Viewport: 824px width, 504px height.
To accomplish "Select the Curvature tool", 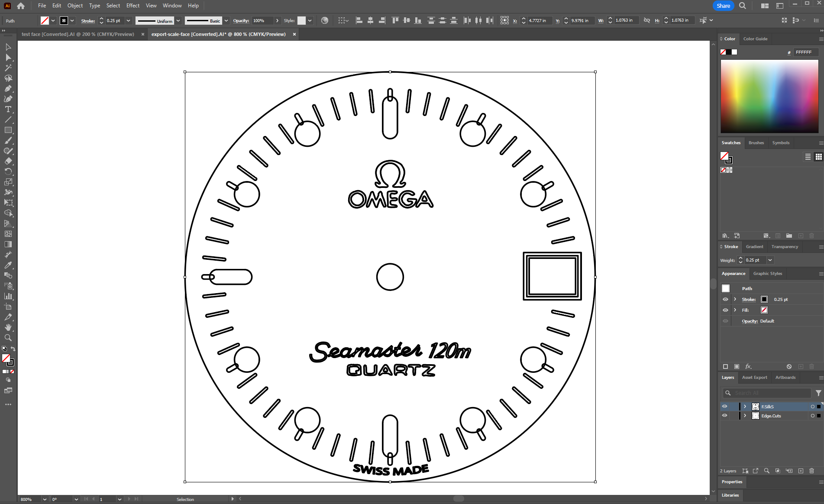I will coord(8,99).
